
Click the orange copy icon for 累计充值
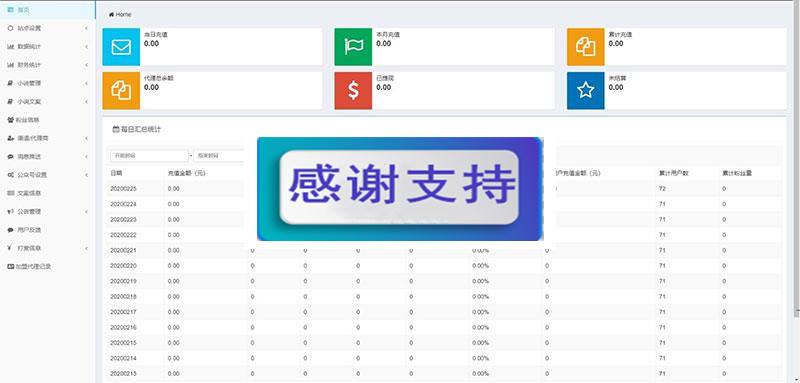[x=585, y=47]
